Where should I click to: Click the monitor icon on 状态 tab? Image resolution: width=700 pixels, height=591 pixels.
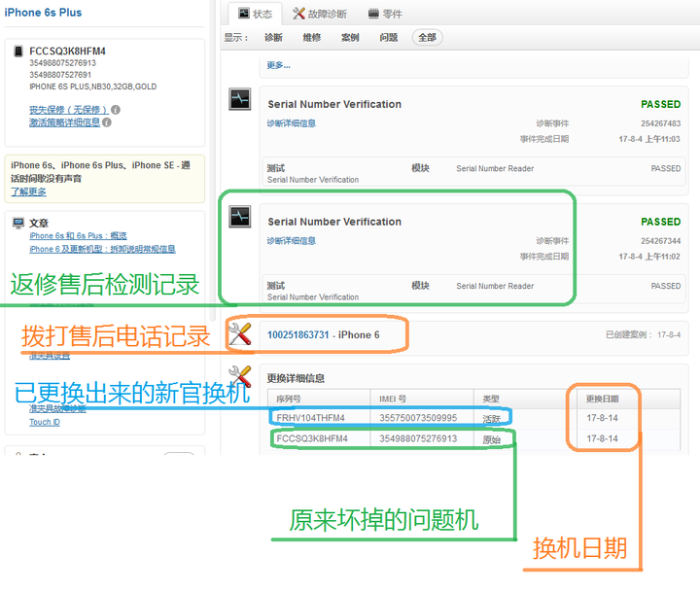click(244, 14)
